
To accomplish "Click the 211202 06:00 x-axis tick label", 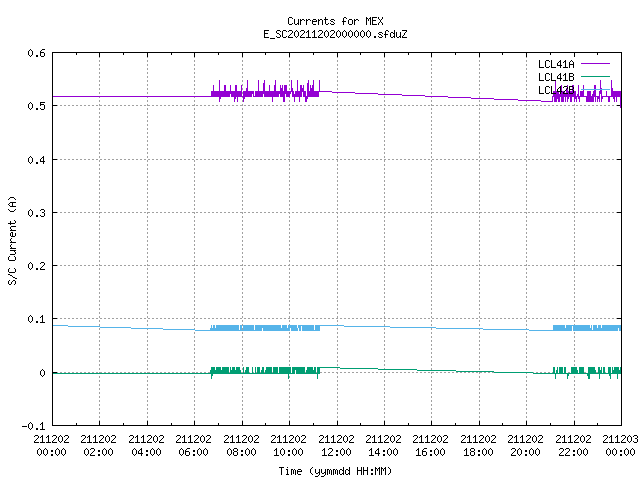I will coord(193,446).
